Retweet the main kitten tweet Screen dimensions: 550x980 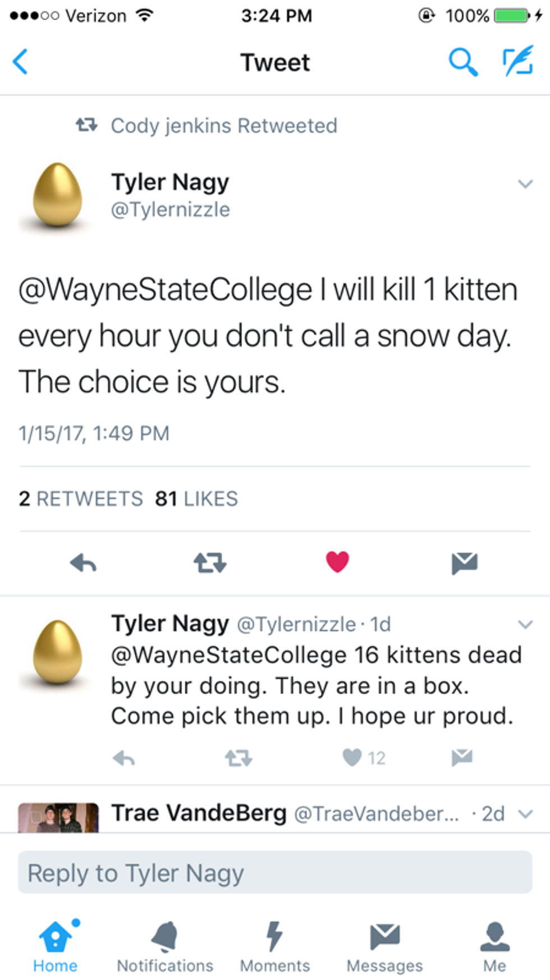(210, 562)
